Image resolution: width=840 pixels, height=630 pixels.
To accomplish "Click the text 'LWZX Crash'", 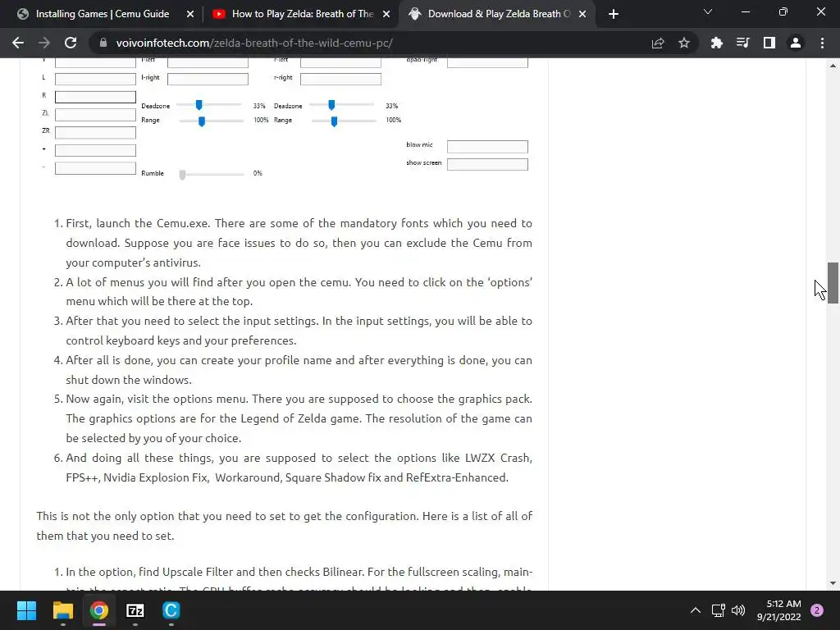I will 498,458.
